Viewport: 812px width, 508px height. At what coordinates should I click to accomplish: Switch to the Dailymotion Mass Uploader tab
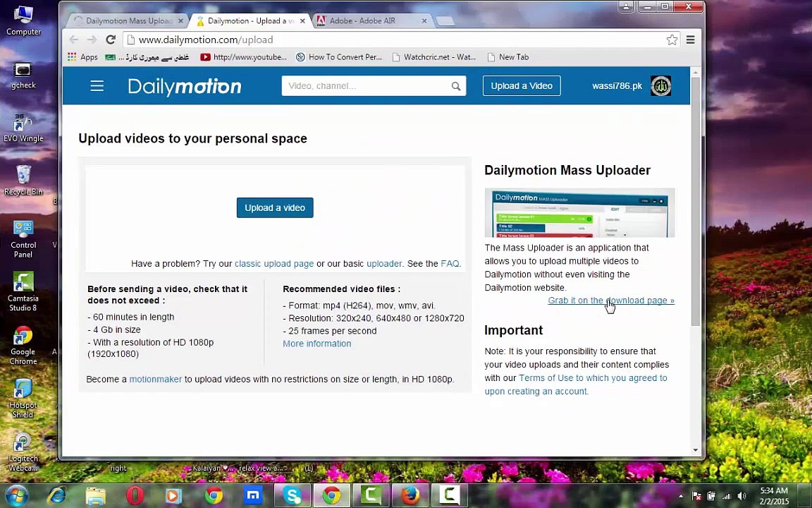point(127,20)
